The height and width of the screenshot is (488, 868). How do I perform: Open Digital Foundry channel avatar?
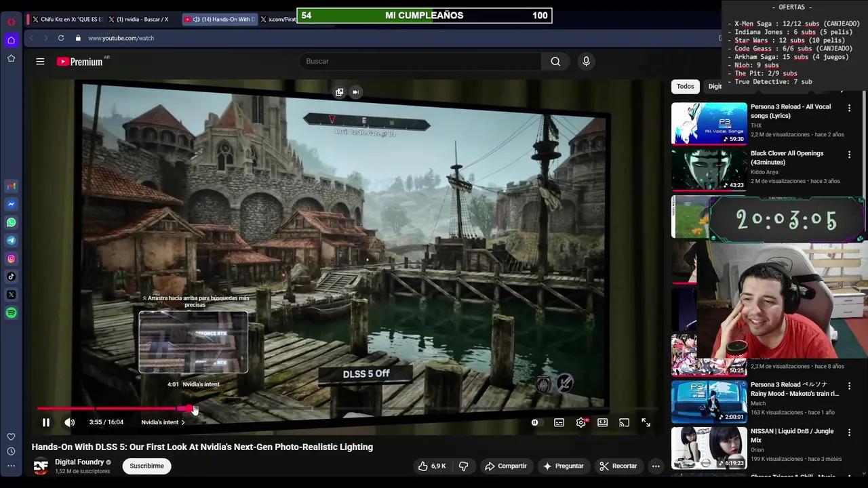coord(41,466)
